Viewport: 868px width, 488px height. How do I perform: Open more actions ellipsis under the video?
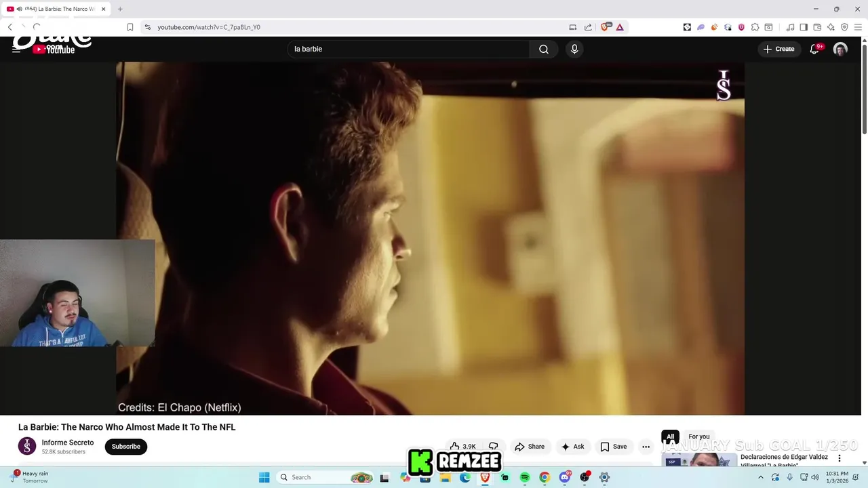point(646,447)
